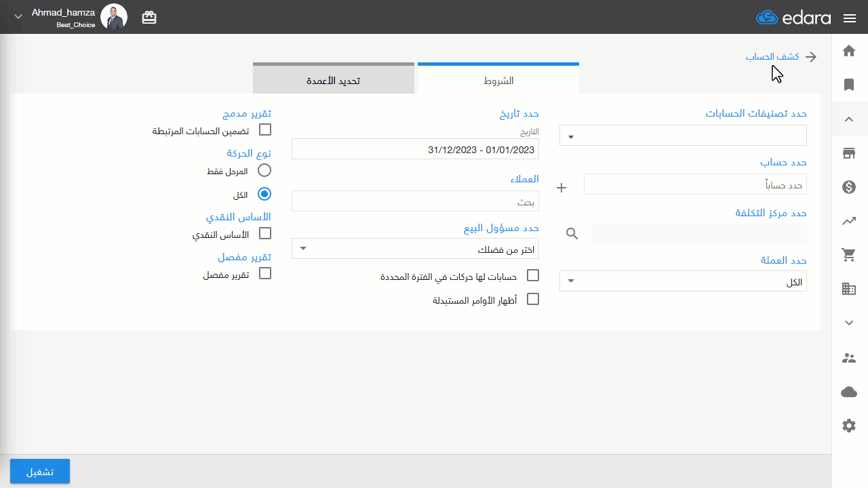Open the bookmark icon in sidebar
This screenshot has height=488, width=868.
pos(849,85)
